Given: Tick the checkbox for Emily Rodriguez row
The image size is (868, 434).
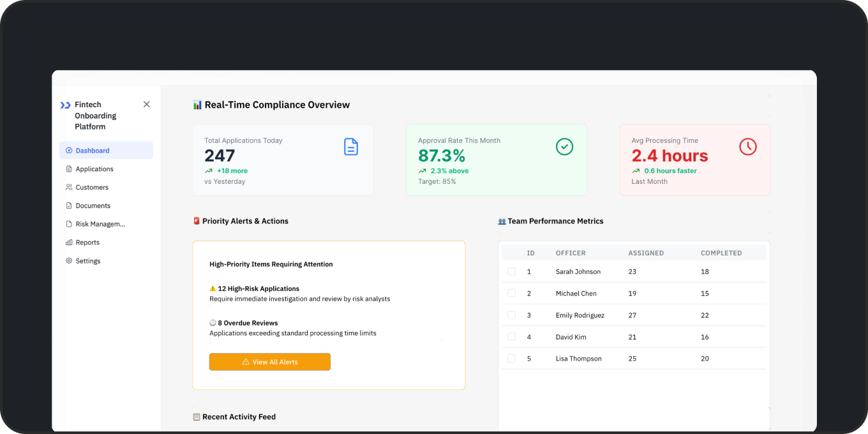Looking at the screenshot, I should tap(511, 315).
